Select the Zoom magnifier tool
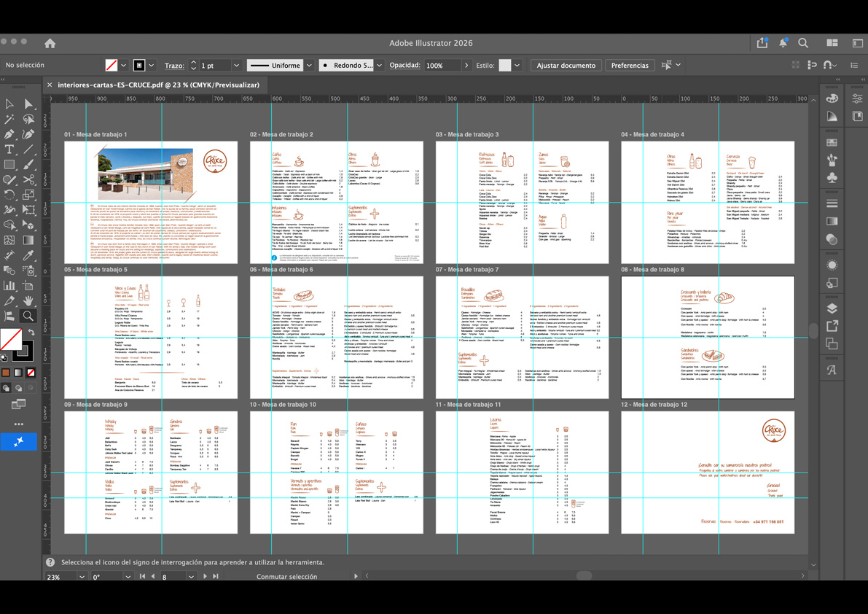 pos(28,316)
